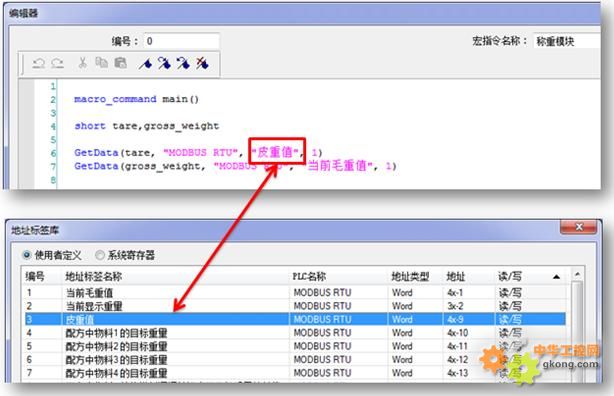Click the Copy icon in editor toolbar
The height and width of the screenshot is (396, 614).
coord(101,63)
